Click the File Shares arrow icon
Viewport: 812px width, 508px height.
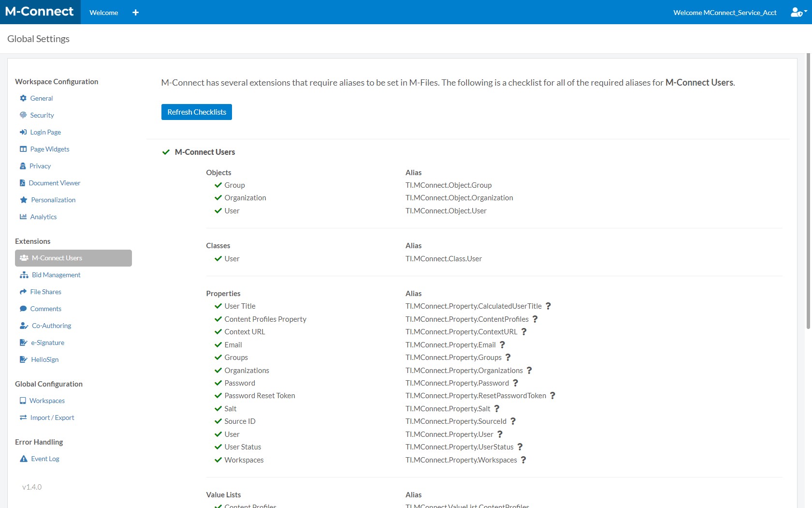(x=23, y=292)
